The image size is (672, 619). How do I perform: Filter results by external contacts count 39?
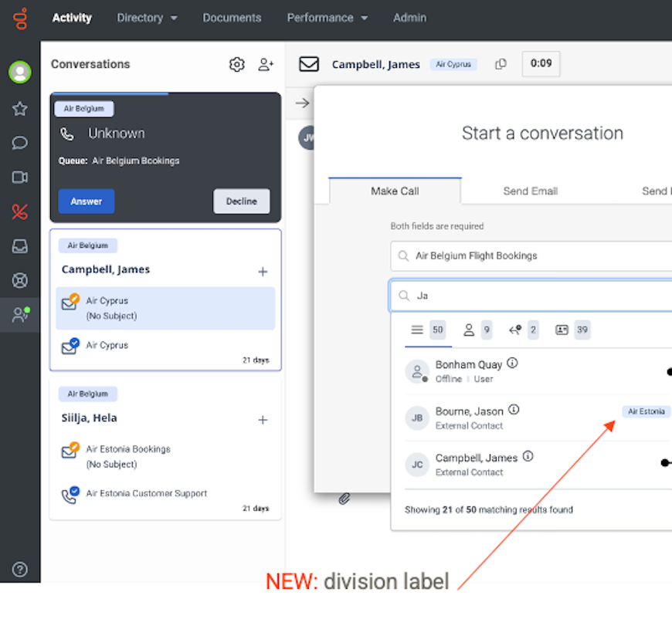[572, 330]
